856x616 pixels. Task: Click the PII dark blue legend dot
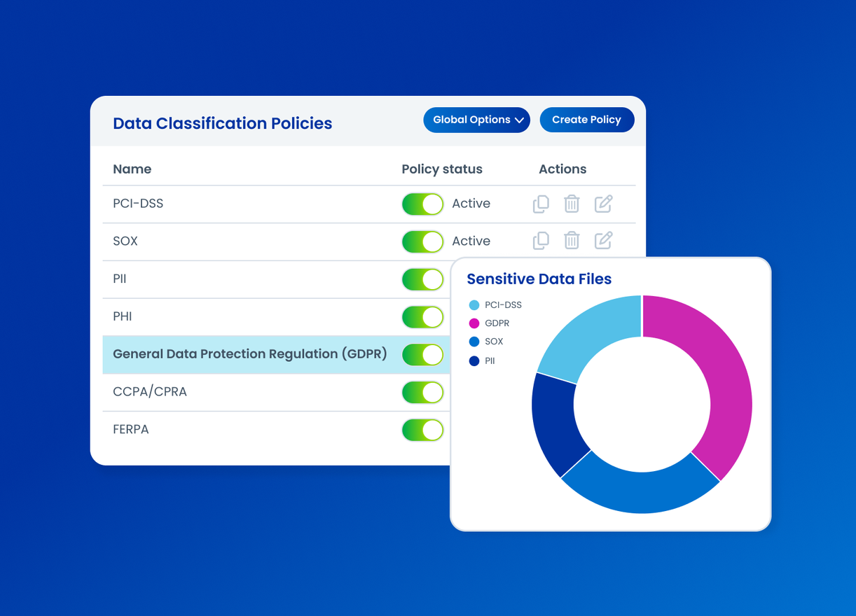coord(474,361)
